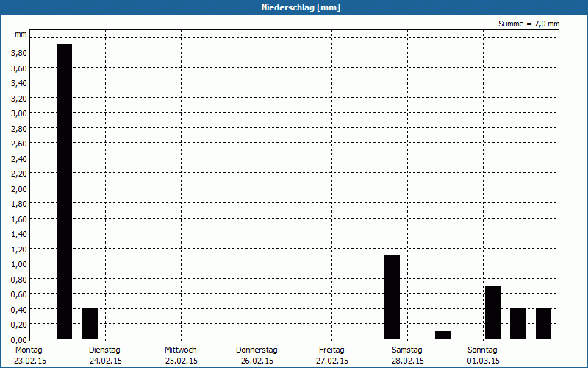Click the date 28.02.15

[x=408, y=361]
